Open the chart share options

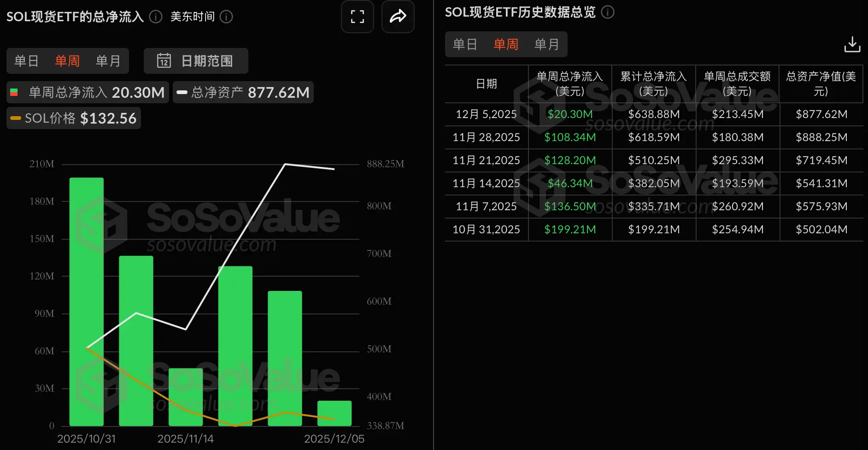pyautogui.click(x=398, y=17)
